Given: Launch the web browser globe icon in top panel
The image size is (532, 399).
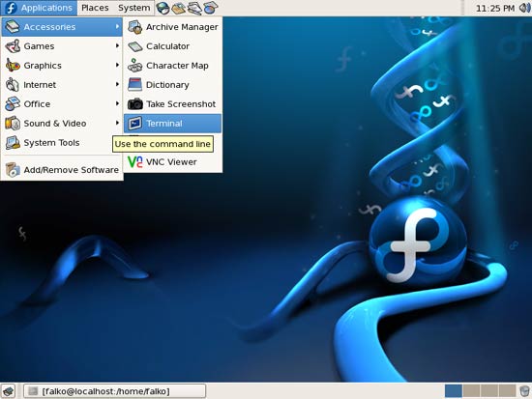Looking at the screenshot, I should click(x=163, y=8).
